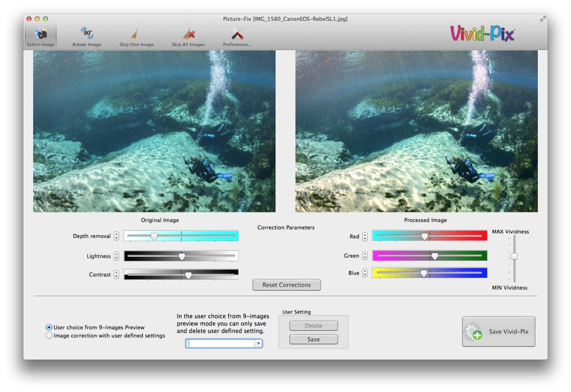The height and width of the screenshot is (392, 571).
Task: Open the user setting combo box dropdown
Action: 258,344
